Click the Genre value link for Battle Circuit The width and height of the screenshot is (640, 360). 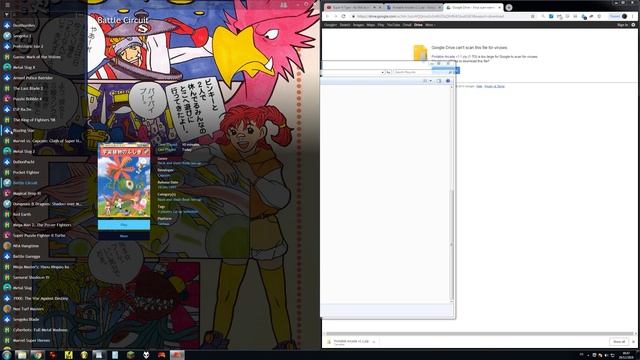180,163
